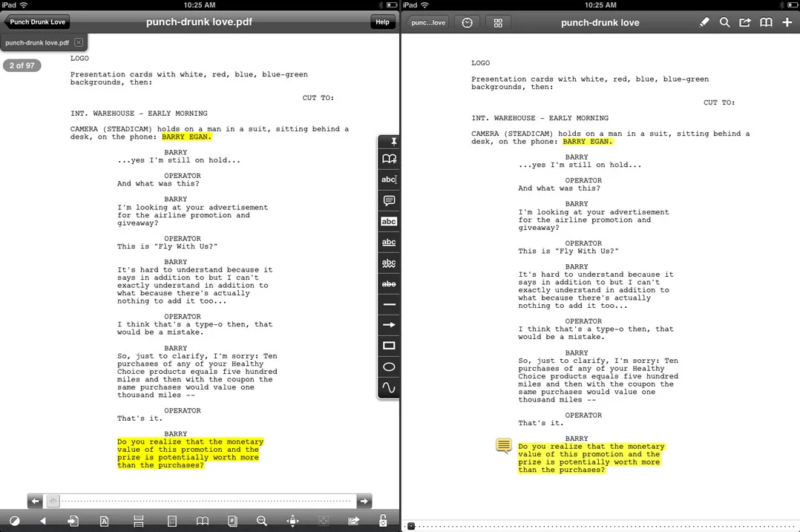The width and height of the screenshot is (800, 532).
Task: Tap the 10:25 AM clock in left status bar
Action: click(x=200, y=5)
